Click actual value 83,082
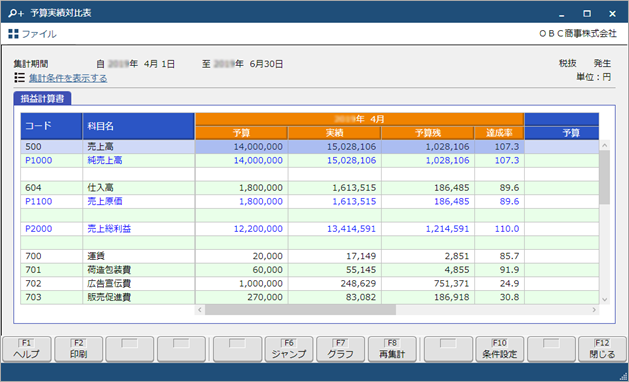Image resolution: width=629 pixels, height=382 pixels. pyautogui.click(x=361, y=297)
